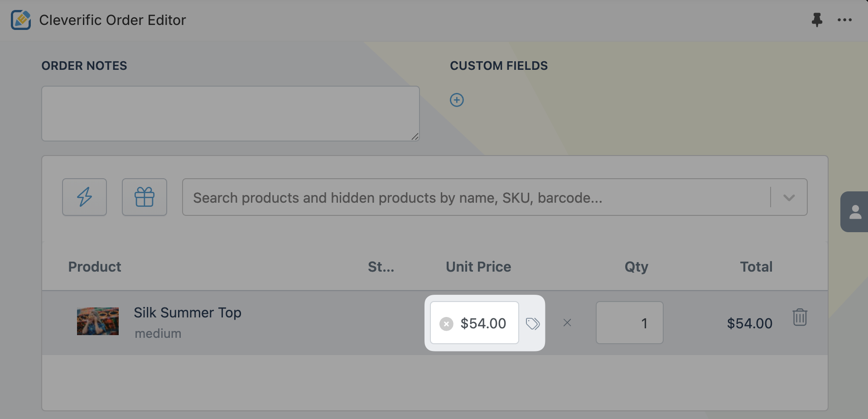Image resolution: width=868 pixels, height=419 pixels.
Task: Open the customer side panel tab
Action: pos(854,212)
